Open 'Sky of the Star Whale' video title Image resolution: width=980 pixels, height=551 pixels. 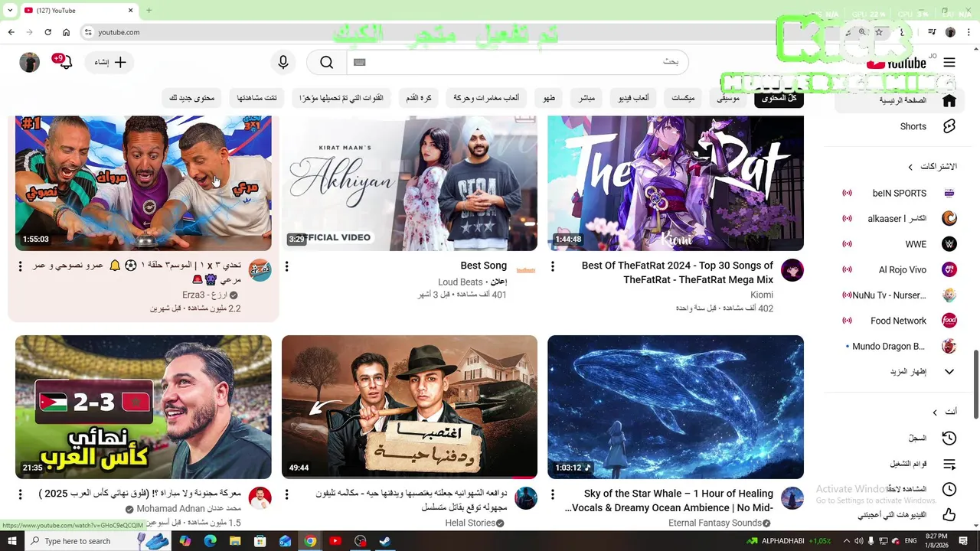coord(669,500)
